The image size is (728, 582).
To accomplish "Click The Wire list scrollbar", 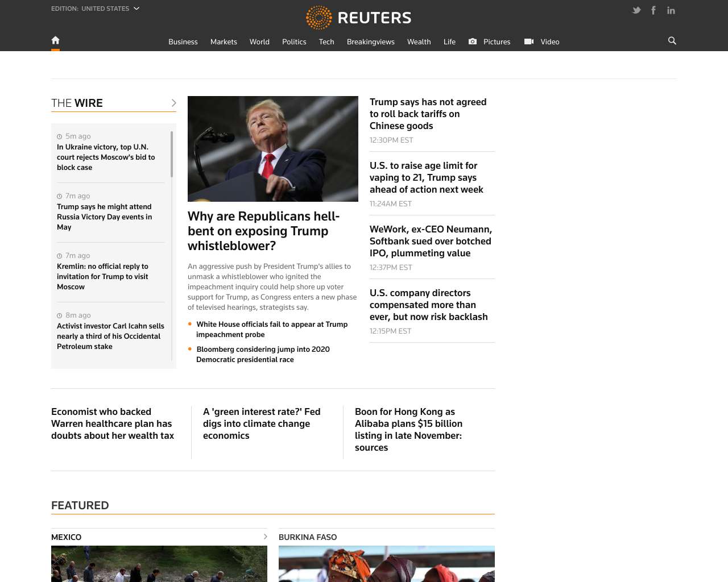I will pyautogui.click(x=172, y=154).
